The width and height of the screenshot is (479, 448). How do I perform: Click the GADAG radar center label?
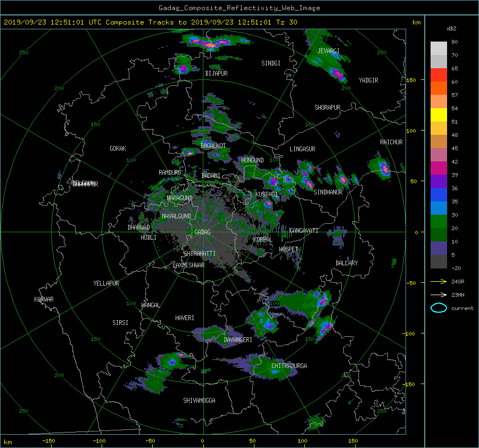[203, 232]
